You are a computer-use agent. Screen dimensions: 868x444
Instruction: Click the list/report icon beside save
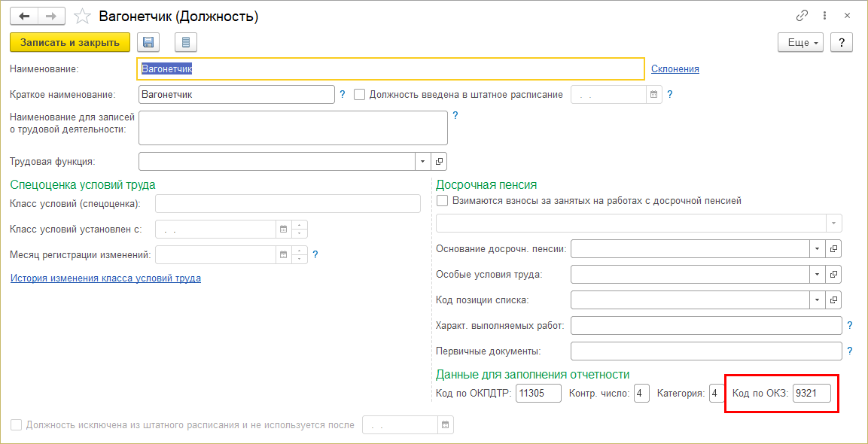[186, 42]
